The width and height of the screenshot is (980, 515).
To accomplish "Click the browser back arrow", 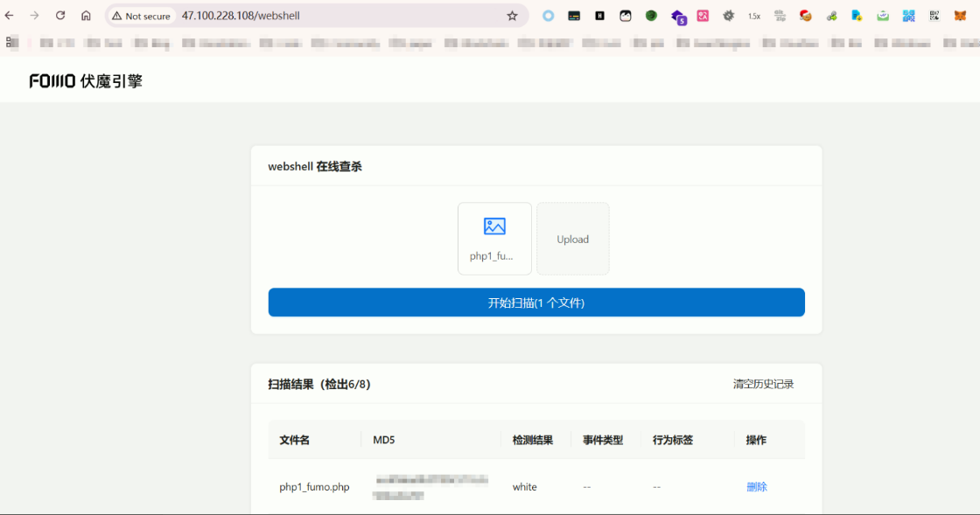I will (x=10, y=16).
